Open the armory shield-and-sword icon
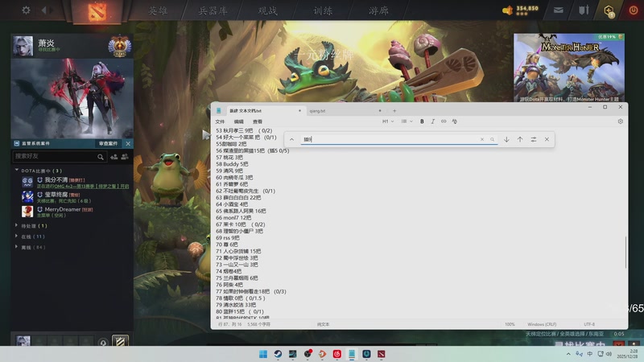Screen dimensions: 644x362 pos(584,10)
